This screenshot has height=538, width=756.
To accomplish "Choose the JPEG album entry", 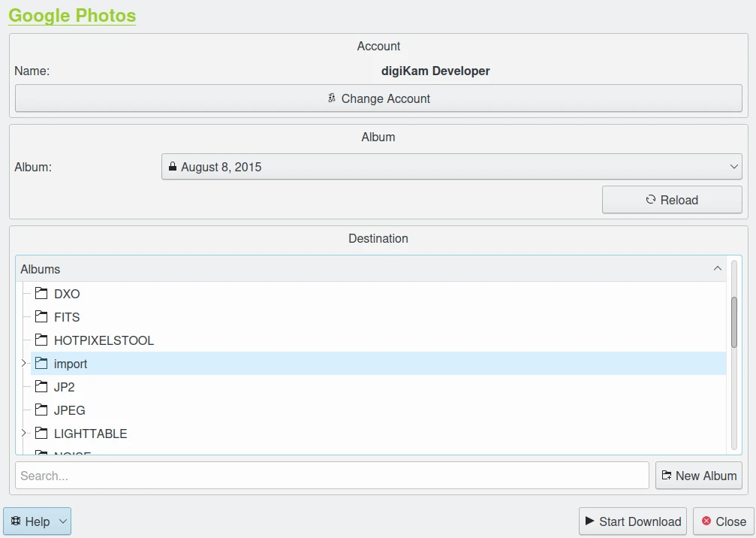I will tap(70, 410).
